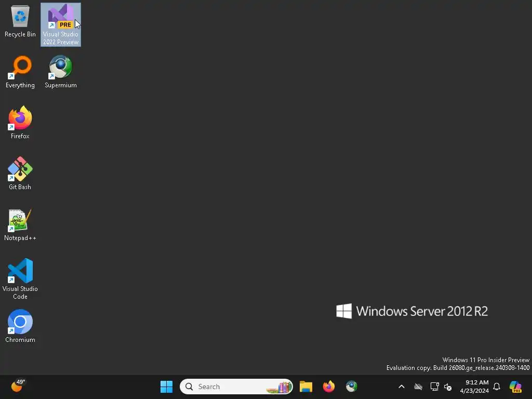Open the Windows Start menu
This screenshot has height=399, width=532.
tap(166, 387)
